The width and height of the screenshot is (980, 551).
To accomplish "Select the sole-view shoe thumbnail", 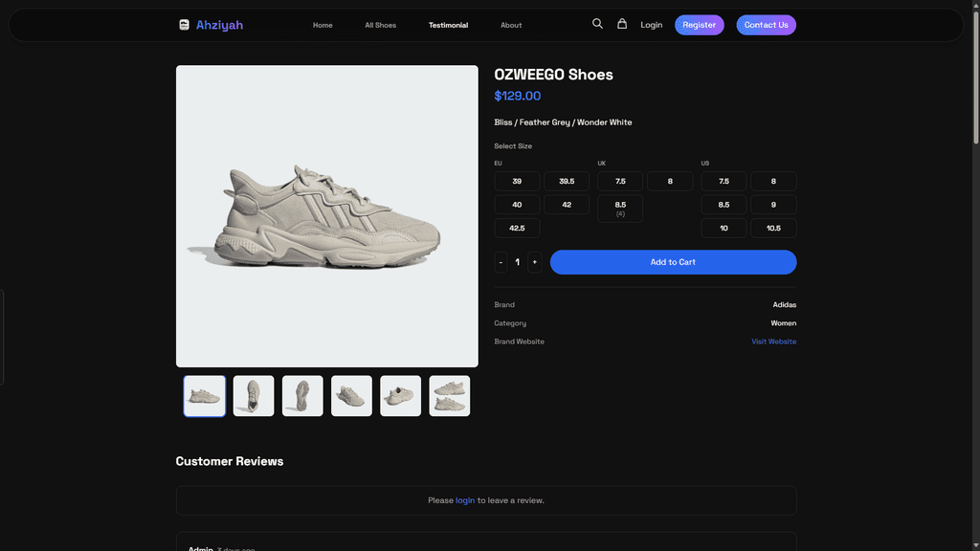I will [x=302, y=396].
